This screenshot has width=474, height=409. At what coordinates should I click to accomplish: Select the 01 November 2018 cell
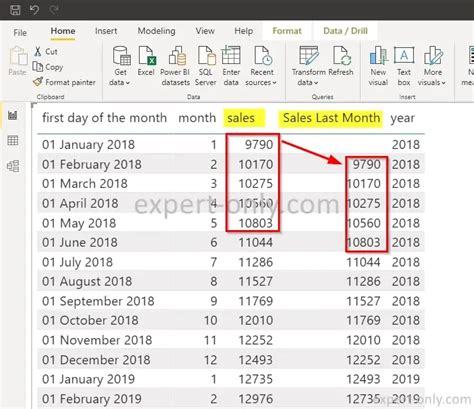tap(97, 340)
